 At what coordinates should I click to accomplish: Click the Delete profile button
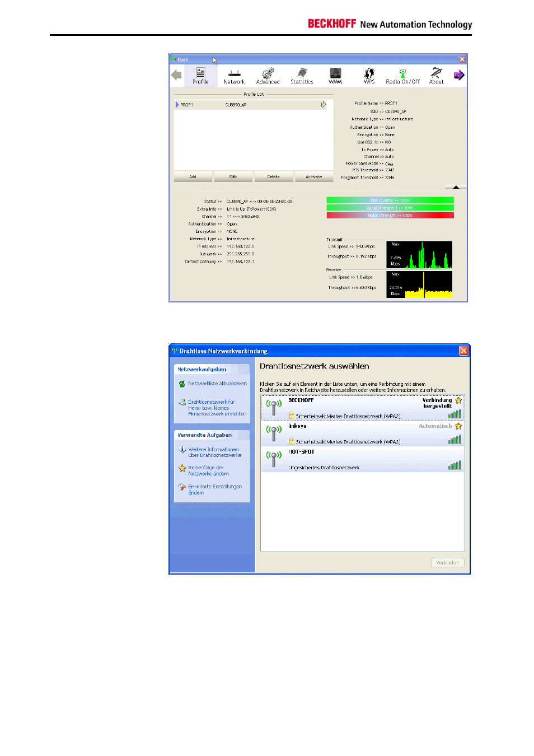tap(273, 177)
